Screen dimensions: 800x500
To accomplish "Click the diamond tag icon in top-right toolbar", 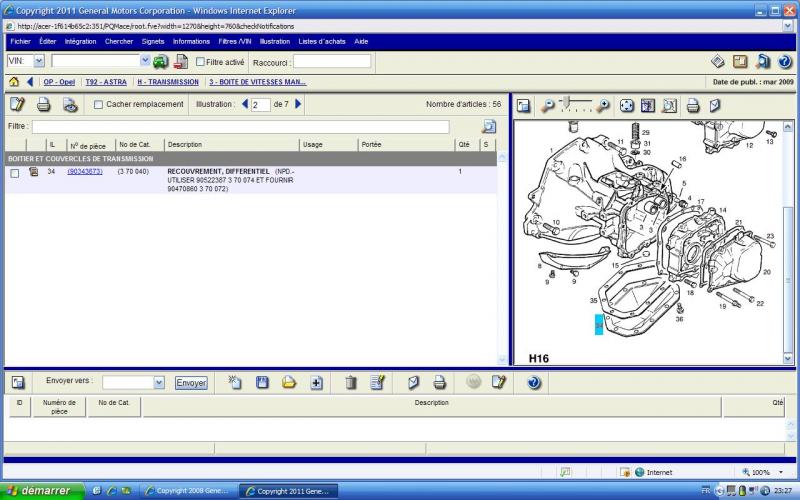I will (718, 62).
